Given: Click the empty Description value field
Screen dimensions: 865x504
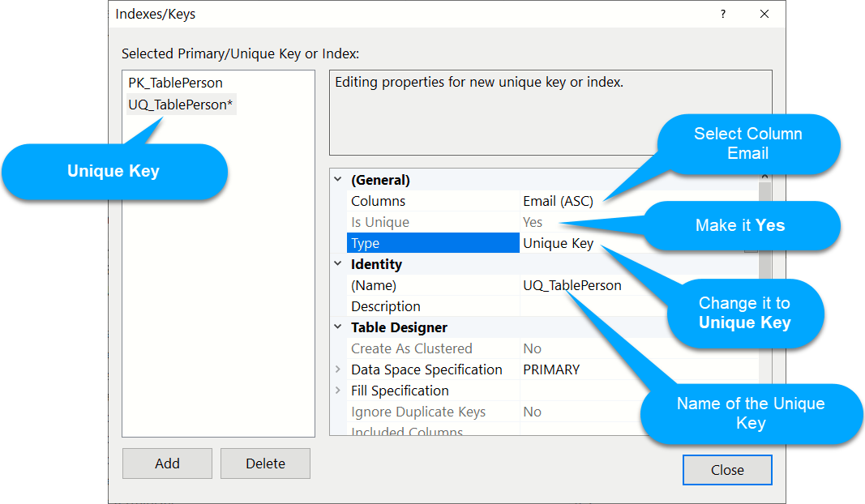Looking at the screenshot, I should pyautogui.click(x=632, y=306).
